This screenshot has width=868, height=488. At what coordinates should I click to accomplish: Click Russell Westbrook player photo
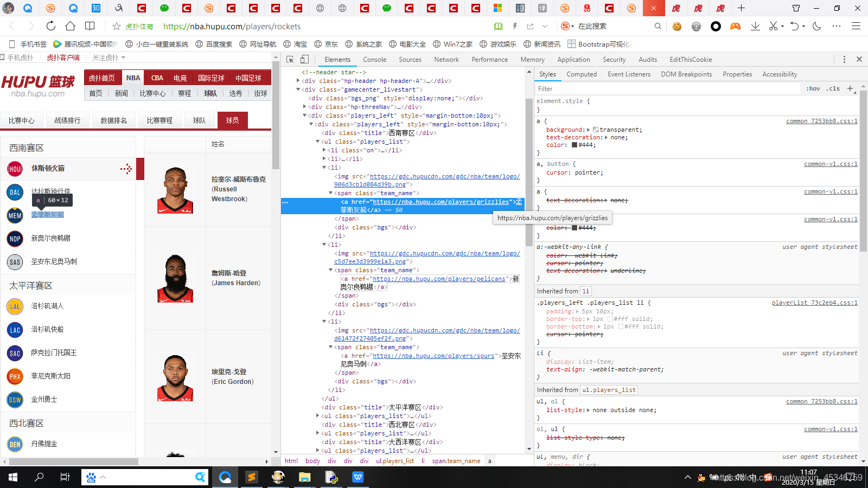click(175, 190)
